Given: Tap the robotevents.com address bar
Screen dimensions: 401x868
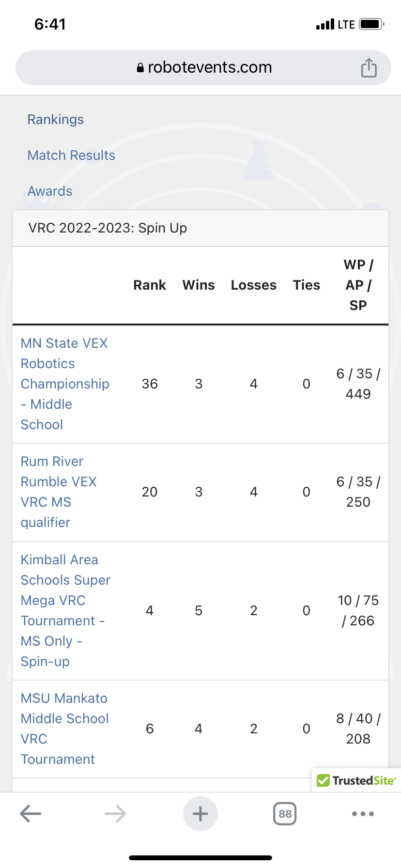Looking at the screenshot, I should 209,68.
